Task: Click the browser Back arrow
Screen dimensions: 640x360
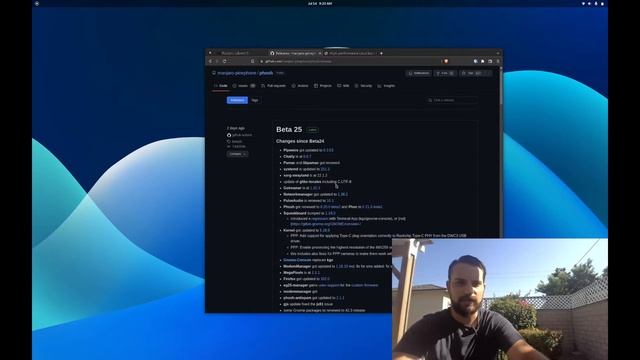Action: tap(210, 61)
